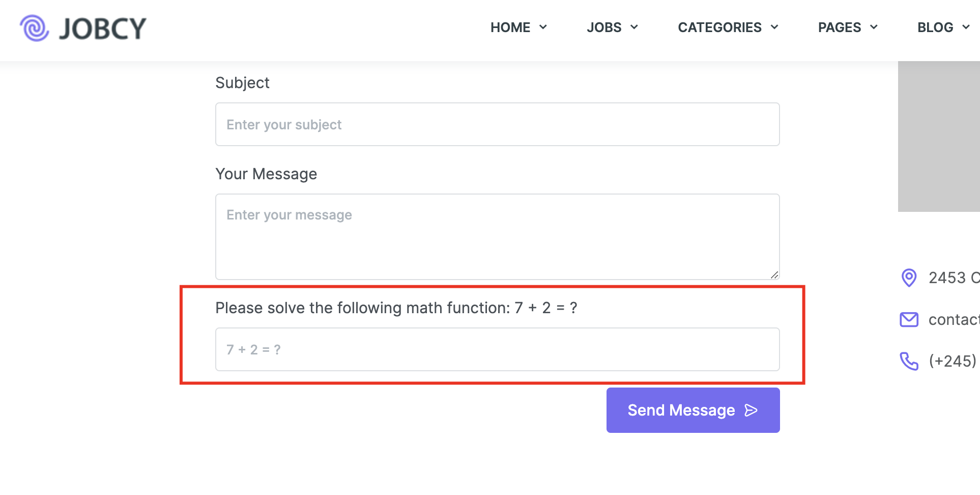Click the phone handset icon
Screen dimensions: 980x495
(909, 361)
